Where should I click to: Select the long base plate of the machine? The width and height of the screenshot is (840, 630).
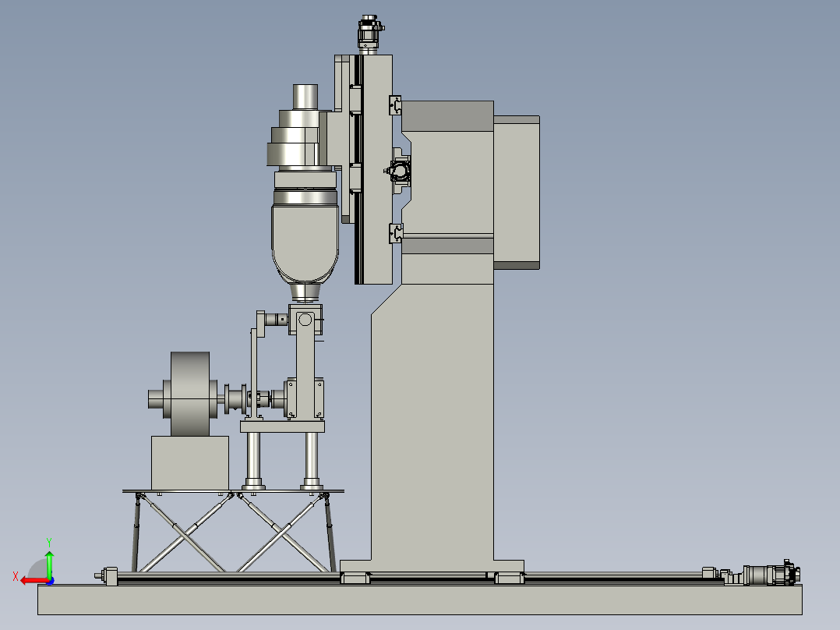(419, 600)
